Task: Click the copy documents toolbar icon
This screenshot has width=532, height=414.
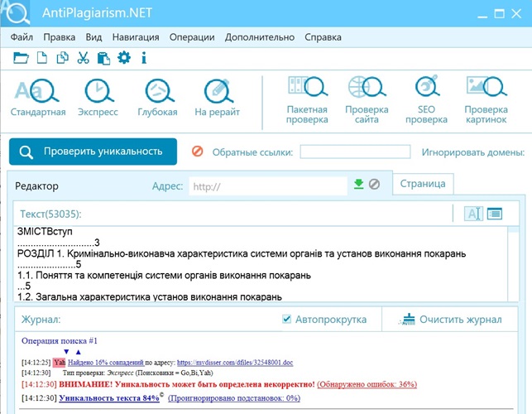Action: (62, 58)
